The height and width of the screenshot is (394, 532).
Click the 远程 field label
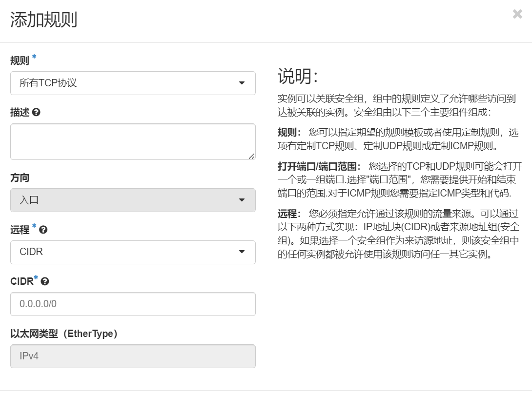tap(20, 230)
